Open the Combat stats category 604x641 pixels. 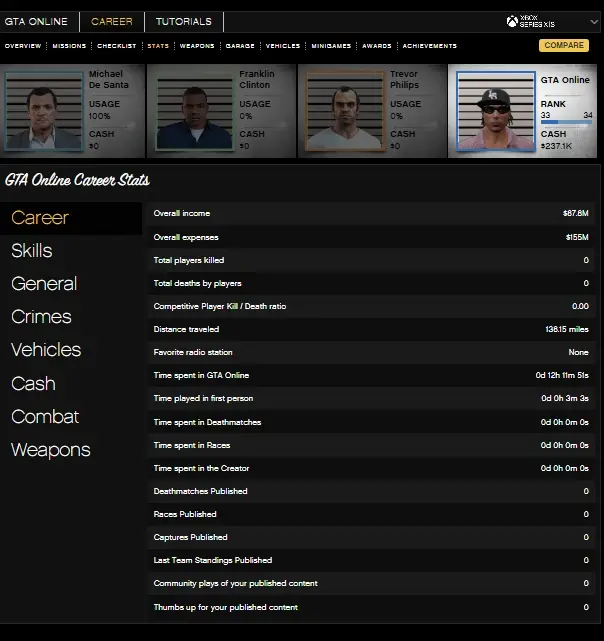tap(45, 417)
